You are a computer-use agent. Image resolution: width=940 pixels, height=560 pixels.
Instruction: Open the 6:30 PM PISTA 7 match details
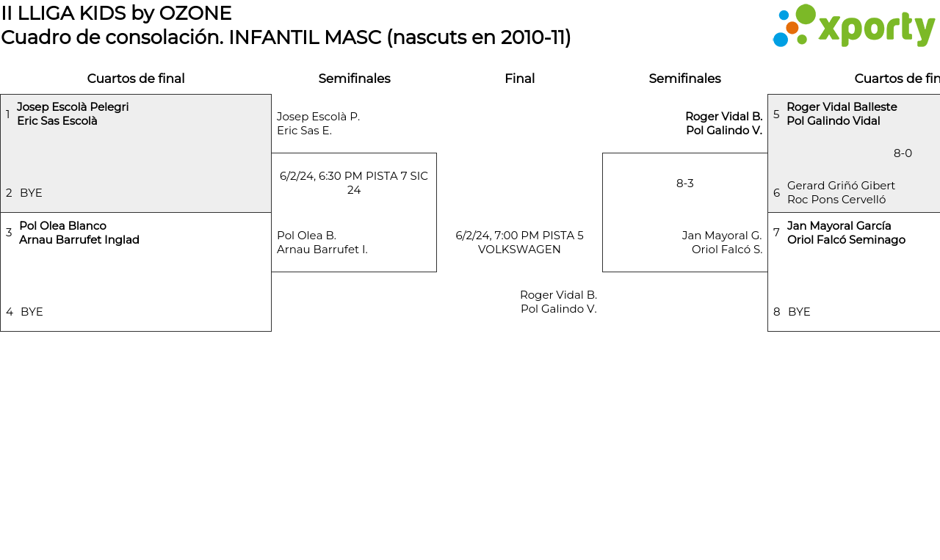354,183
